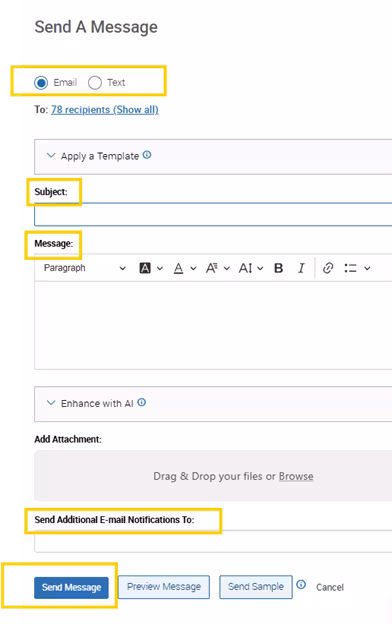
Task: Open the font family dropdown arrow
Action: coord(227,269)
